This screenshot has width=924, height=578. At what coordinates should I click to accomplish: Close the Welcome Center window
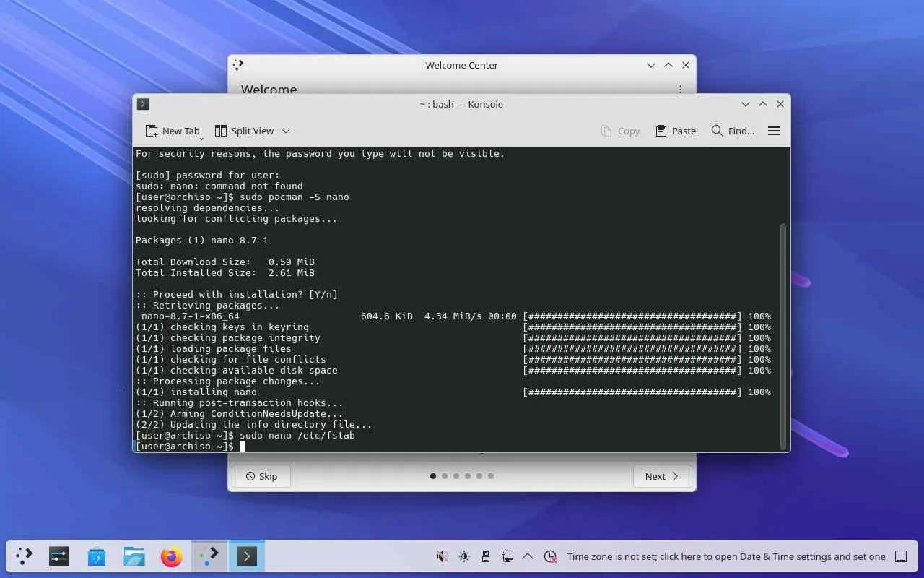click(686, 65)
